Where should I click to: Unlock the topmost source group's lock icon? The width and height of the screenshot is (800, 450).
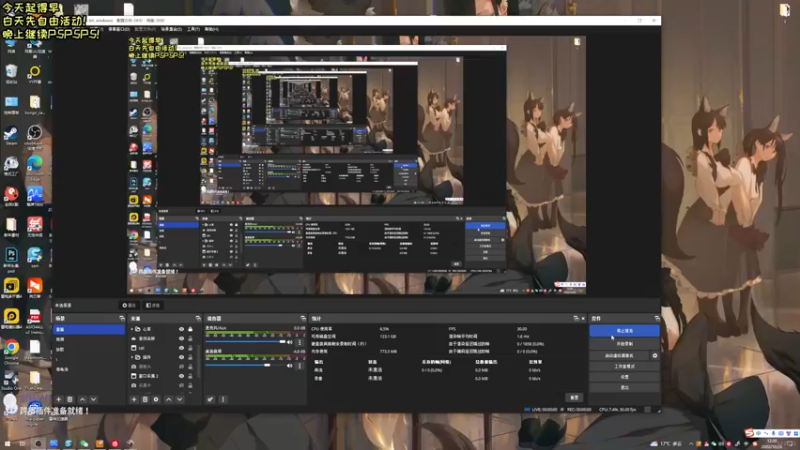[x=190, y=329]
